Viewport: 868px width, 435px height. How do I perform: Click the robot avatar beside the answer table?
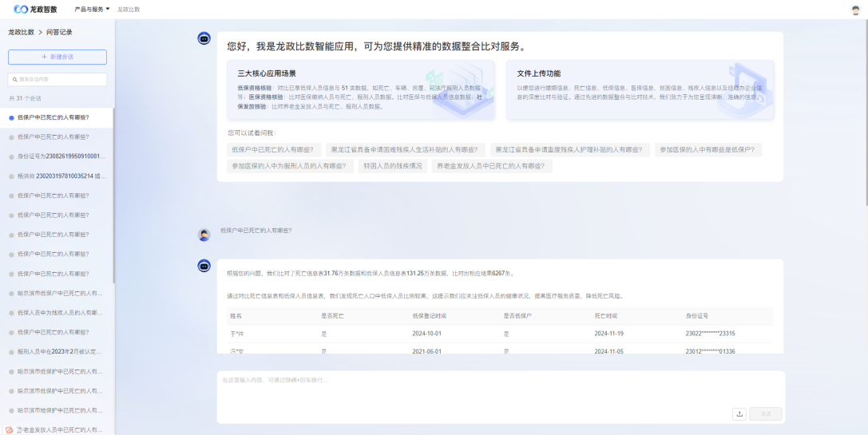204,266
